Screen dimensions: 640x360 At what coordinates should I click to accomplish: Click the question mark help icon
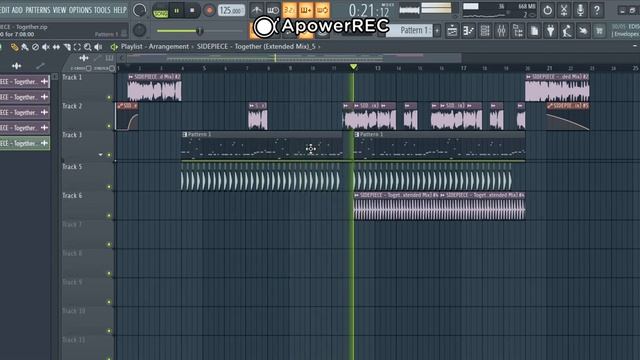click(597, 10)
